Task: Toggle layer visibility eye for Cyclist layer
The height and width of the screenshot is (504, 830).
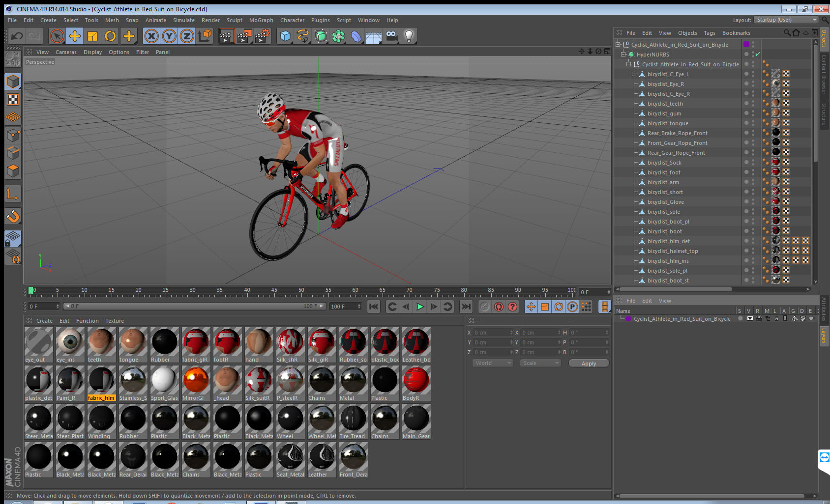Action: click(750, 319)
